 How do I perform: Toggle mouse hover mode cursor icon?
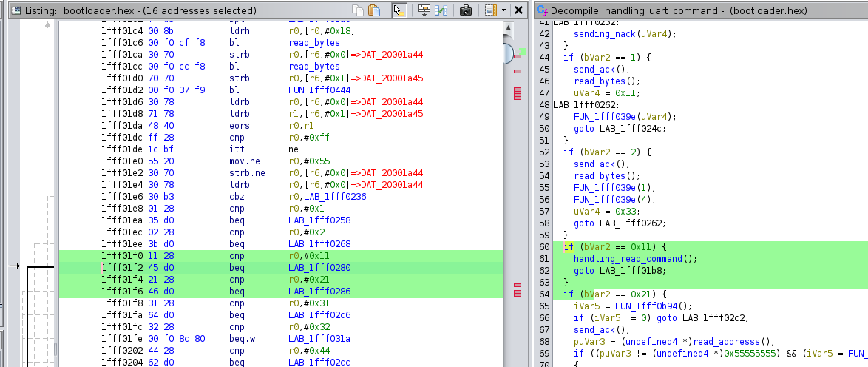(x=399, y=10)
